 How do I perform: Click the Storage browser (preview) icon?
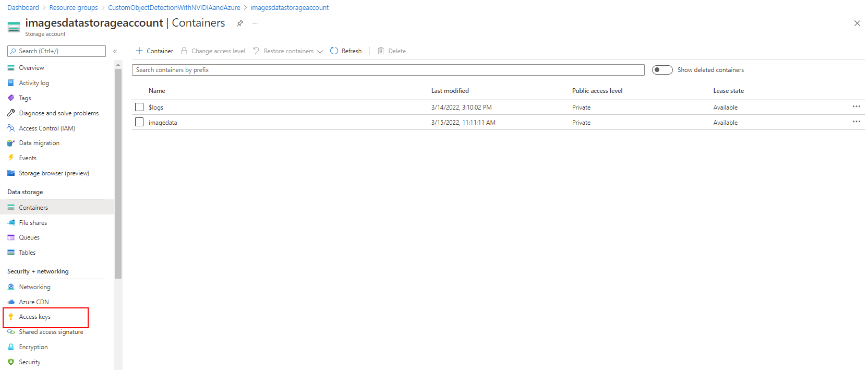pyautogui.click(x=11, y=173)
